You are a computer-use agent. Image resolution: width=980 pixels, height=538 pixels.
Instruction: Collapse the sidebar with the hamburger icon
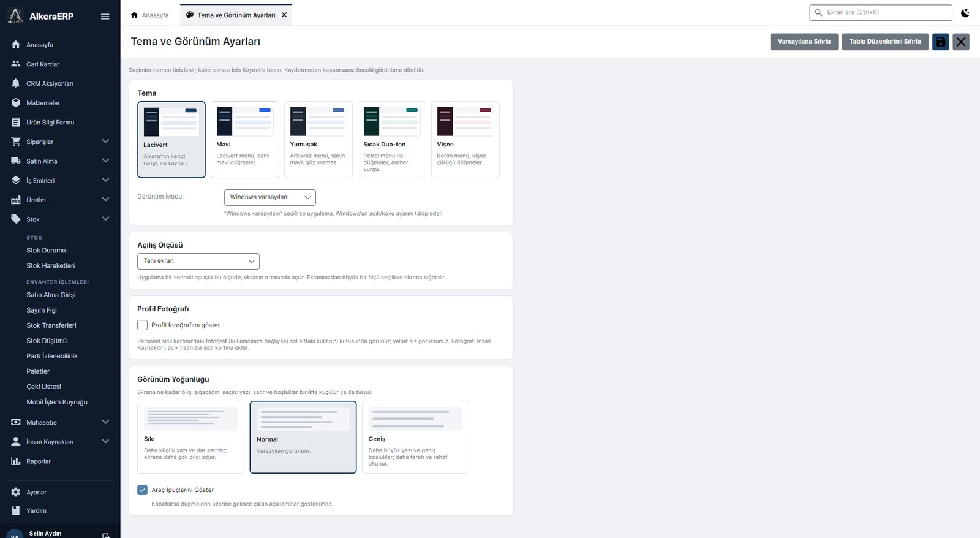coord(105,17)
